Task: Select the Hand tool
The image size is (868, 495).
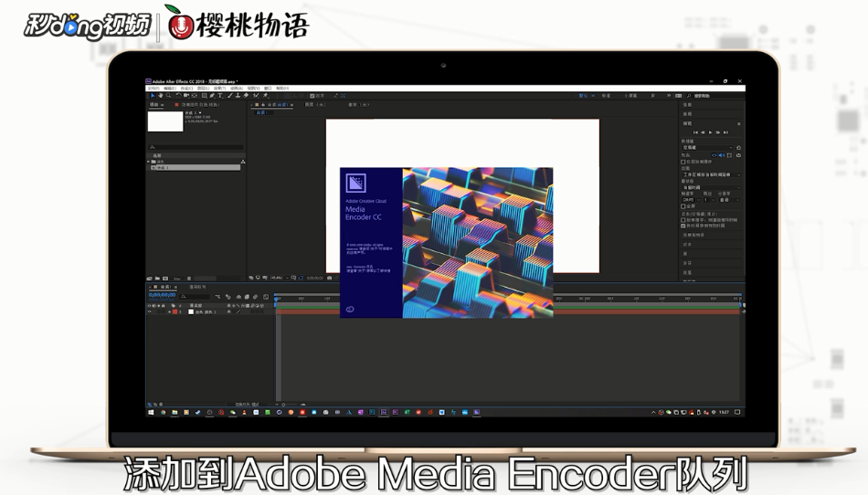Action: 161,96
